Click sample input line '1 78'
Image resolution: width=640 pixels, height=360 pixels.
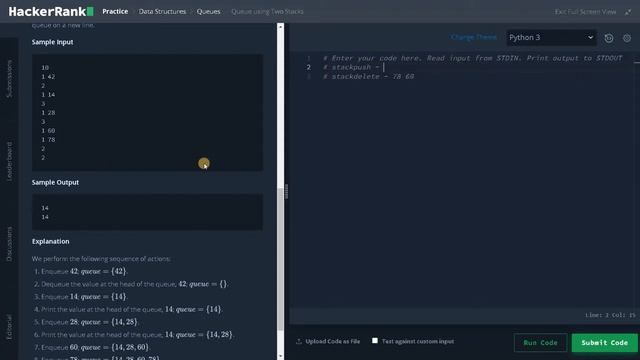pos(48,140)
